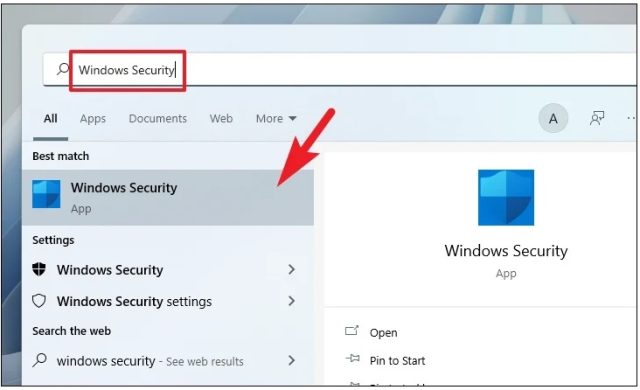This screenshot has width=640, height=390.
Task: Click the large Windows Security preview icon
Action: [506, 197]
